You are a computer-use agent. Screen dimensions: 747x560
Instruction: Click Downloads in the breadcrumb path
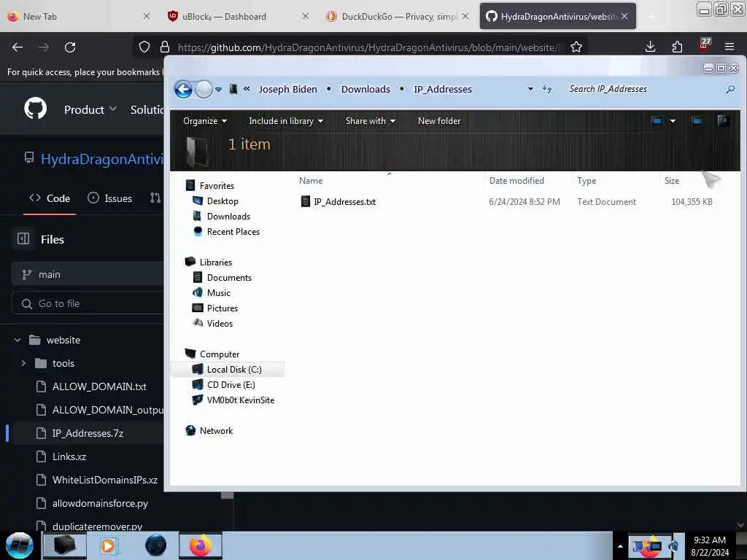pyautogui.click(x=365, y=89)
